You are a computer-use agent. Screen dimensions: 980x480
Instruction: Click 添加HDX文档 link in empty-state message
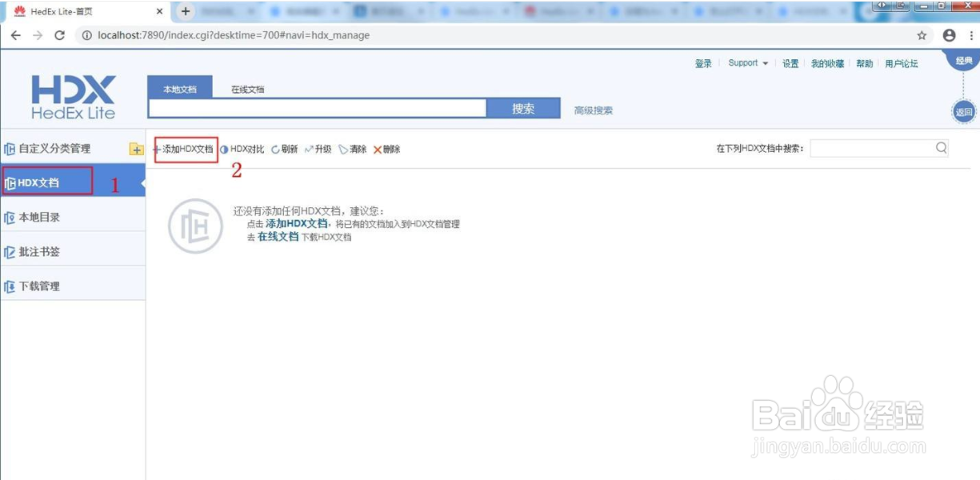tap(297, 224)
